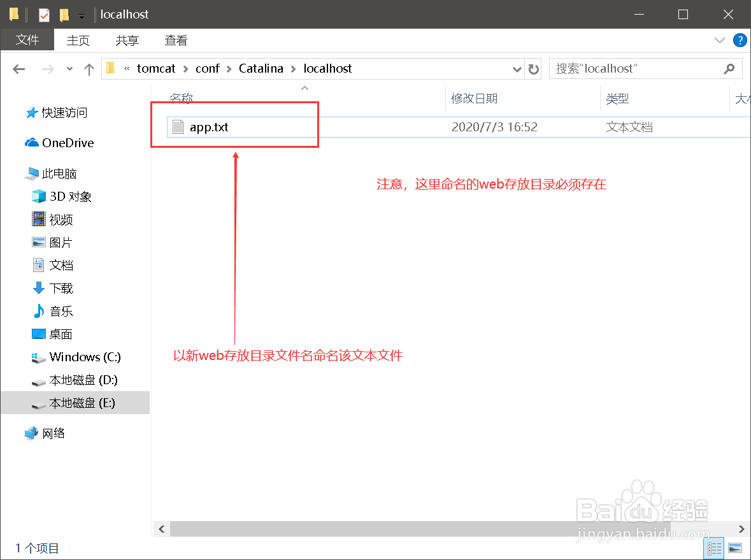Open the recent locations dropdown
Viewport: 751px width, 560px height.
point(70,69)
